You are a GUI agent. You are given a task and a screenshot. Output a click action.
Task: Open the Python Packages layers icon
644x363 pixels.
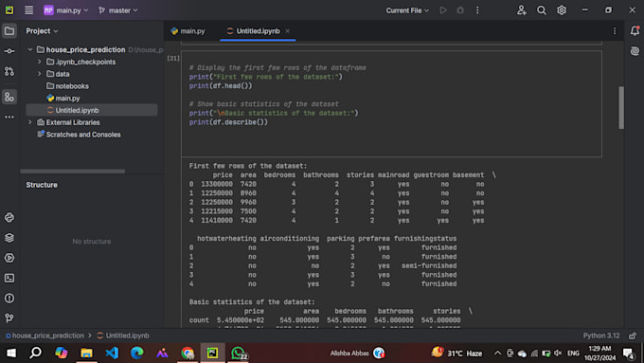[x=9, y=238]
